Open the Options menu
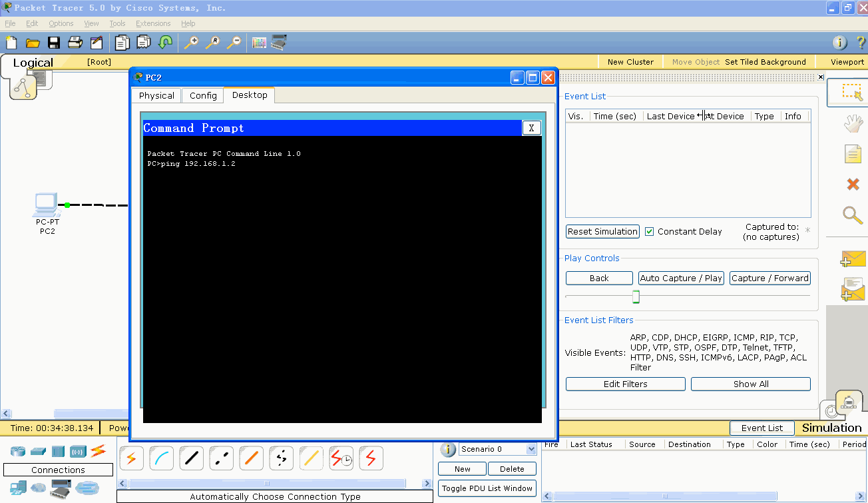The width and height of the screenshot is (868, 503). click(61, 23)
